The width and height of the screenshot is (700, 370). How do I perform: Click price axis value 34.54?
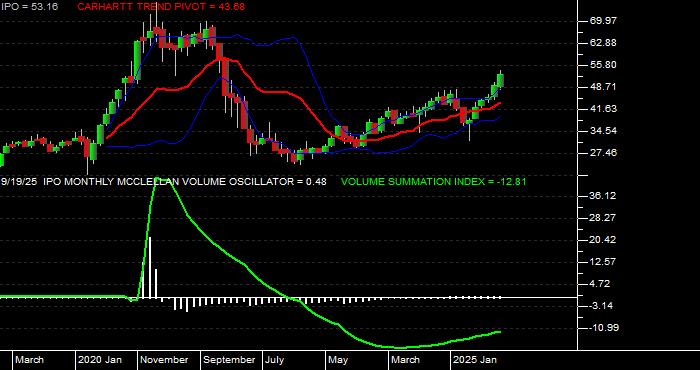pos(603,131)
